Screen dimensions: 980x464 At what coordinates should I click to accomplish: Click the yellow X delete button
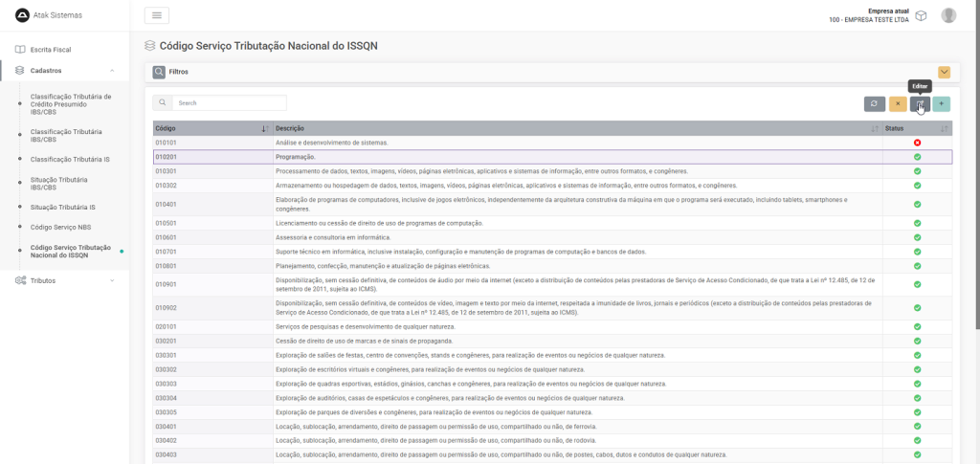click(898, 103)
